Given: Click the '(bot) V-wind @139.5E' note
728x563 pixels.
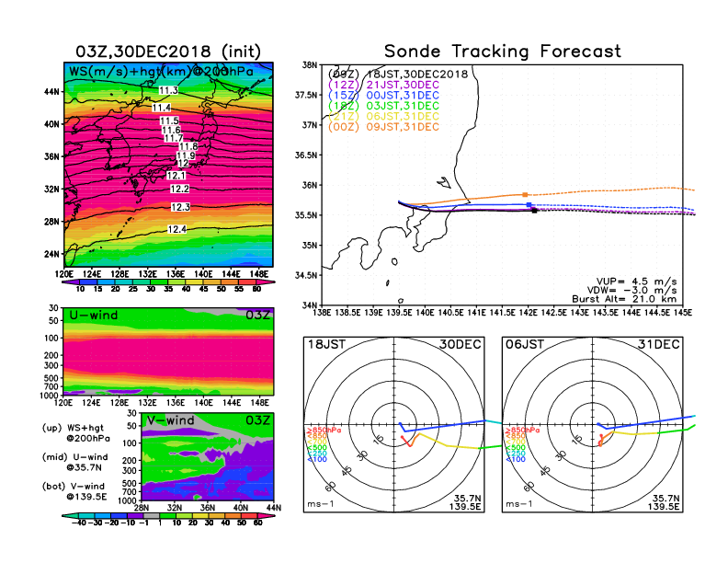Looking at the screenshot, I should 74,491.
